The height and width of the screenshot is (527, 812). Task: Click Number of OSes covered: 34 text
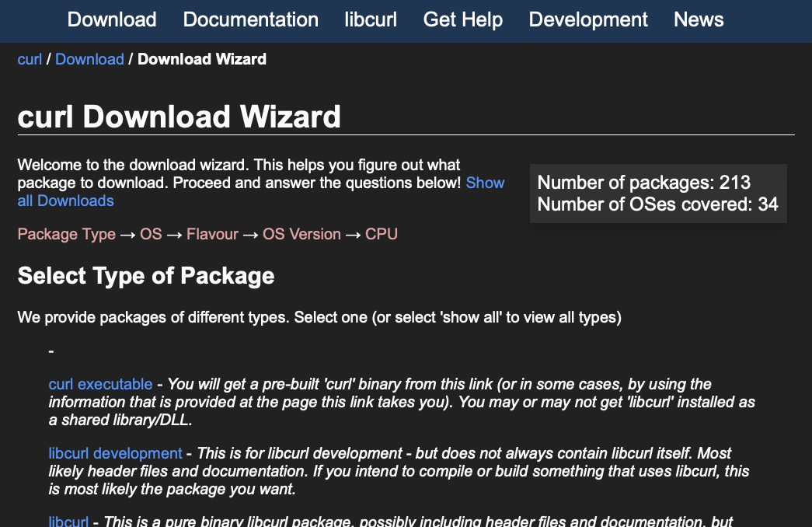click(x=657, y=204)
